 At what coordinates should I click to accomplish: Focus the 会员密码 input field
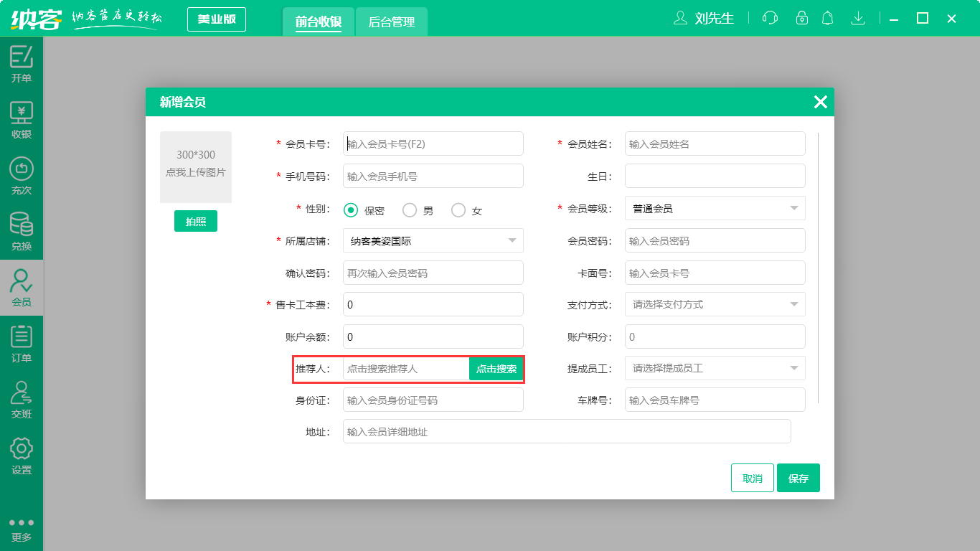click(x=715, y=240)
